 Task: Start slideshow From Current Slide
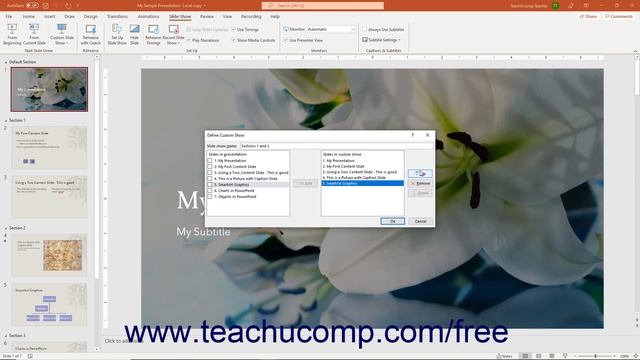point(34,34)
